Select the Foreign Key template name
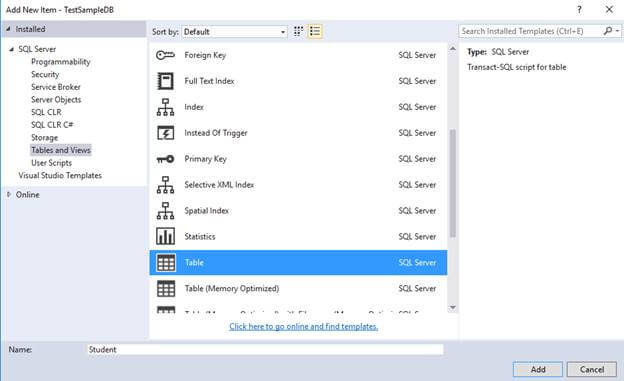Image resolution: width=624 pixels, height=381 pixels. pyautogui.click(x=205, y=55)
